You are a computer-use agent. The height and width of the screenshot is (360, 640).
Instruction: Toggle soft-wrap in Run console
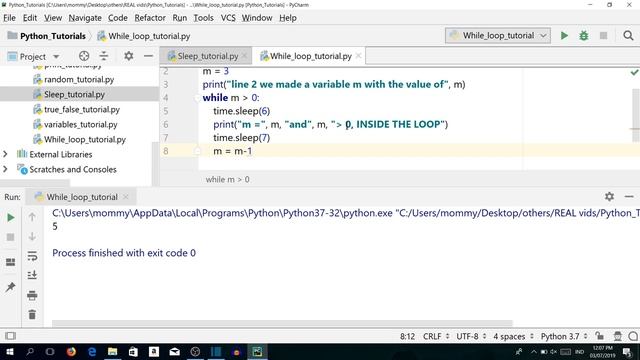click(x=32, y=256)
